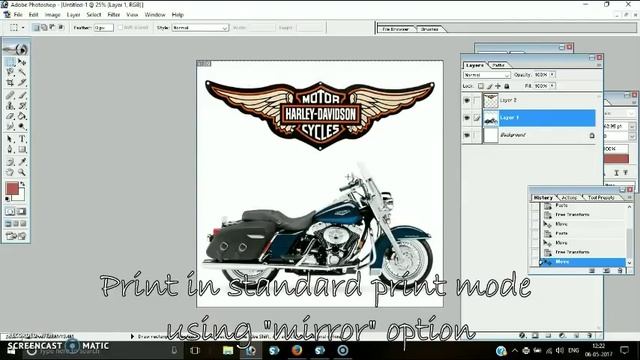Open Brushes palette tab
The height and width of the screenshot is (360, 640).
(429, 29)
